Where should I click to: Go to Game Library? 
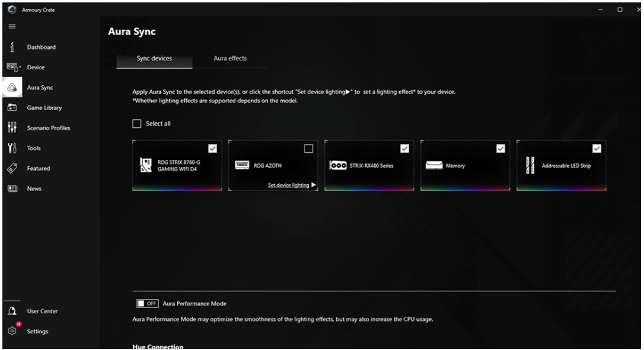44,108
